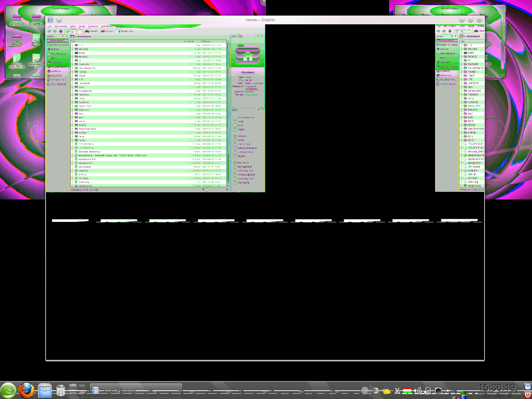The width and height of the screenshot is (532, 399).
Task: Check the Dokumentumok filter checkbox
Action: 235,117
